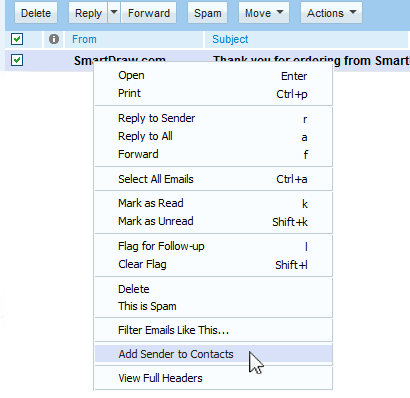Uncheck the SmartDraw.com email checkbox
Viewport: 410px width, 398px height.
coord(17,60)
